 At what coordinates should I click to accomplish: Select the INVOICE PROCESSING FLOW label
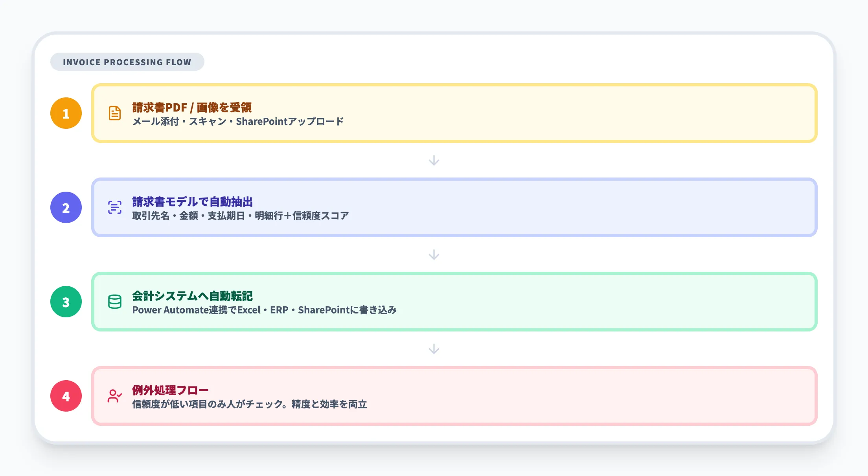127,61
